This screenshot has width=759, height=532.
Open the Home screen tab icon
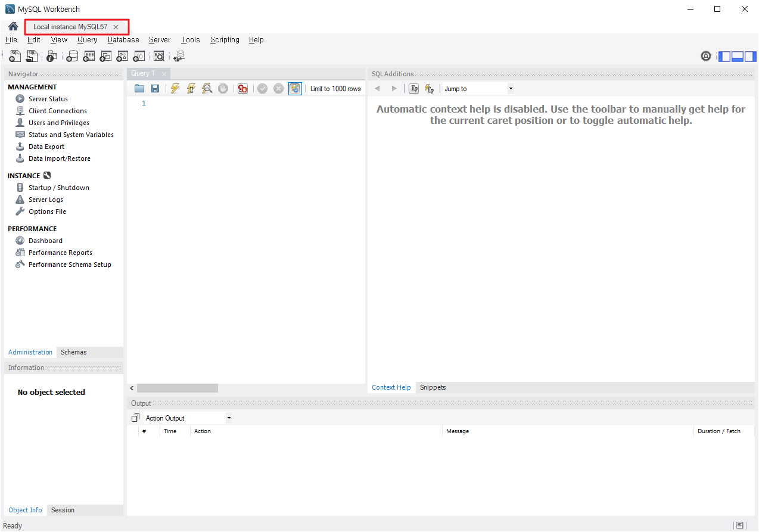point(13,26)
